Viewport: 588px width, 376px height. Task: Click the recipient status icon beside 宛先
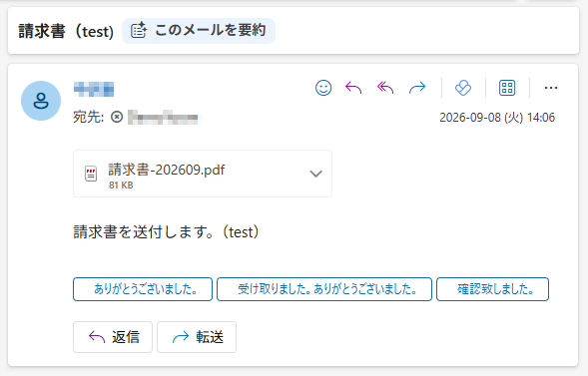click(x=117, y=118)
